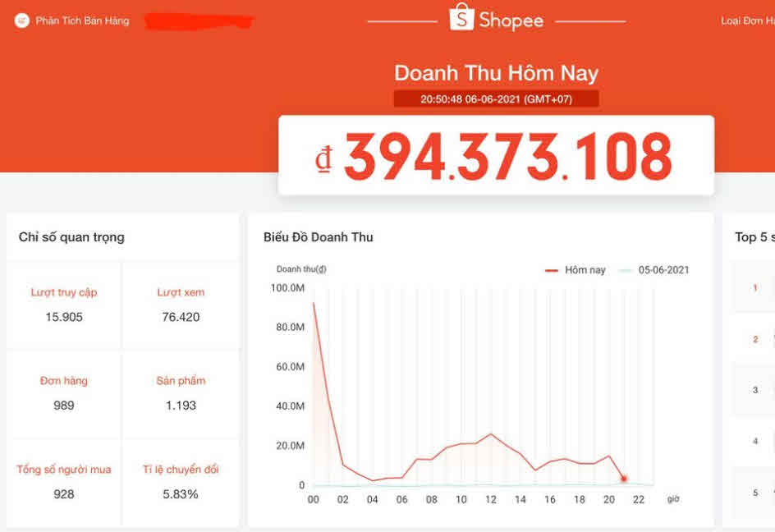775x532 pixels.
Task: Select the Tỉ lệ chuyển đổi card
Action: click(x=181, y=482)
